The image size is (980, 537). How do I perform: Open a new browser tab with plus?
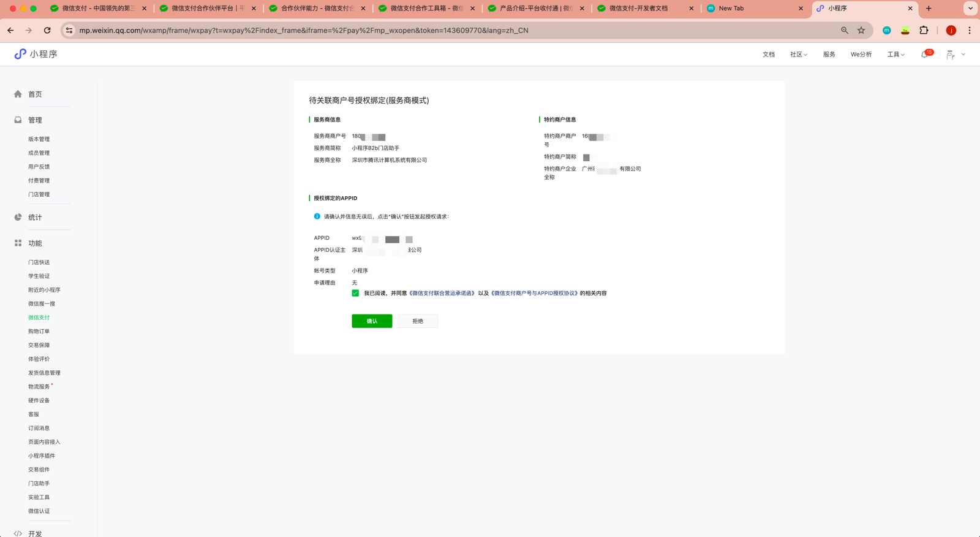click(x=929, y=9)
